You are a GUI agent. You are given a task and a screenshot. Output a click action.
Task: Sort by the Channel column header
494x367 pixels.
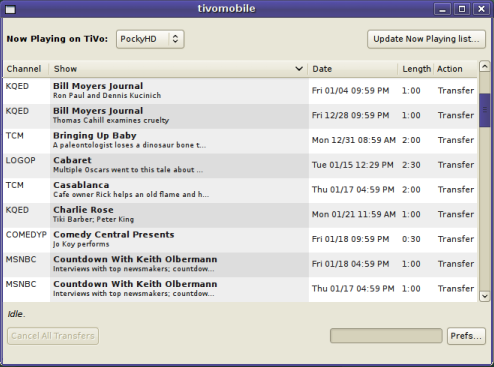26,69
